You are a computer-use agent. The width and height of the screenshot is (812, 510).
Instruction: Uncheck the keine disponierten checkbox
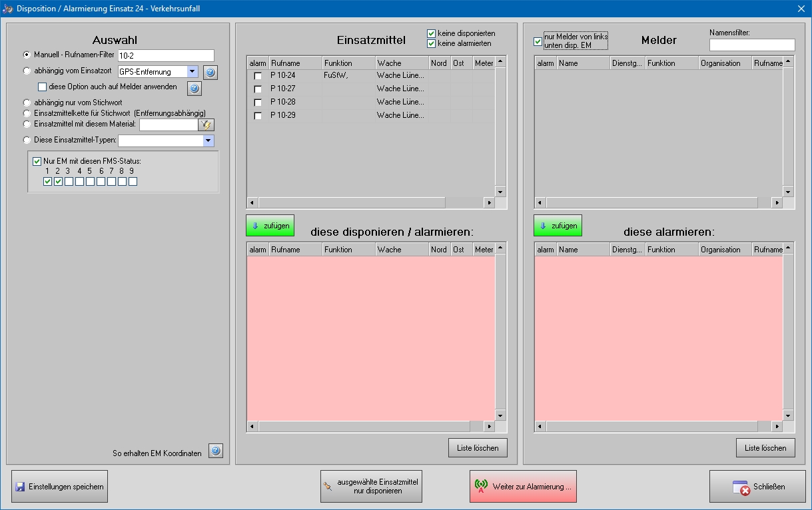(x=432, y=33)
